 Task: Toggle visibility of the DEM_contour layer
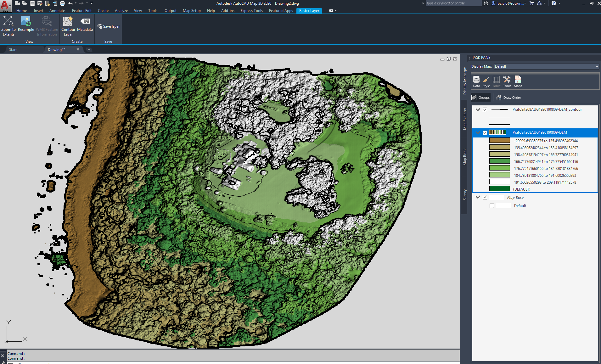pyautogui.click(x=485, y=109)
